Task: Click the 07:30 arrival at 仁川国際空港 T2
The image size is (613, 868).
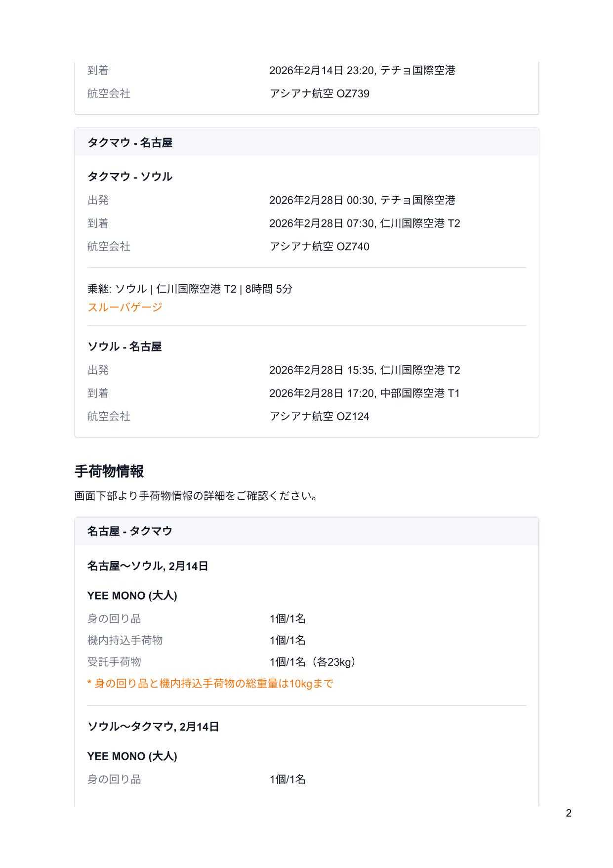Action: click(365, 223)
